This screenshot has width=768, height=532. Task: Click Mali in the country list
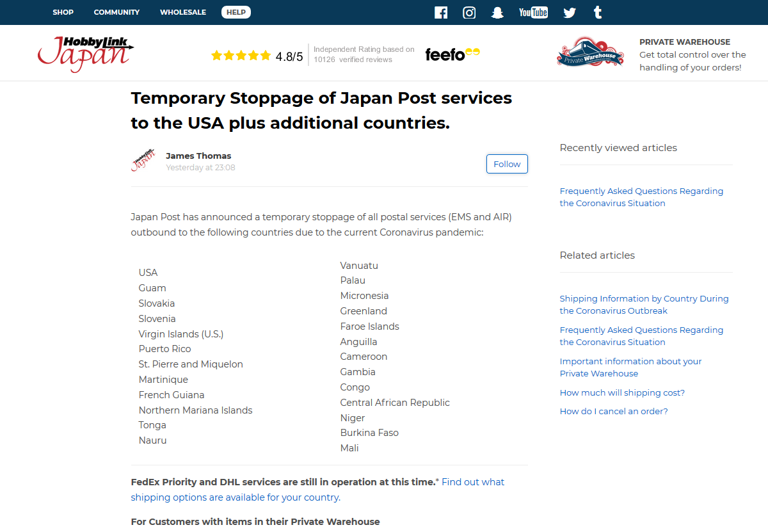coord(349,448)
